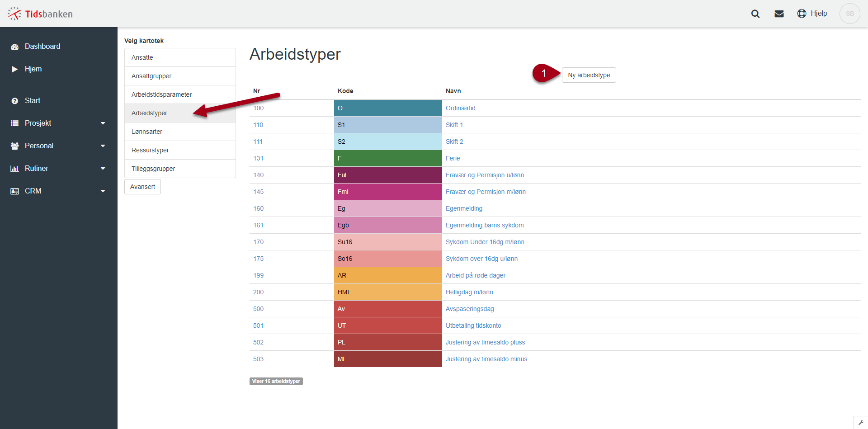
Task: Select Ansattgrupper in kartotek list
Action: click(x=180, y=76)
